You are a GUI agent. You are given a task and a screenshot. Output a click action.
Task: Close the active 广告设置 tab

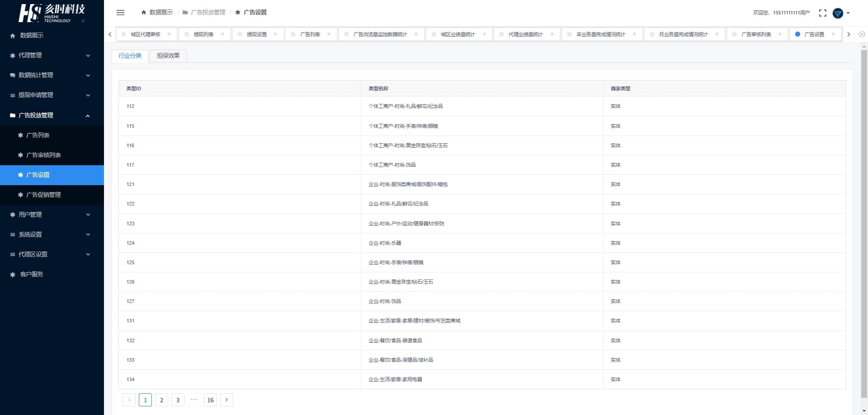point(833,34)
